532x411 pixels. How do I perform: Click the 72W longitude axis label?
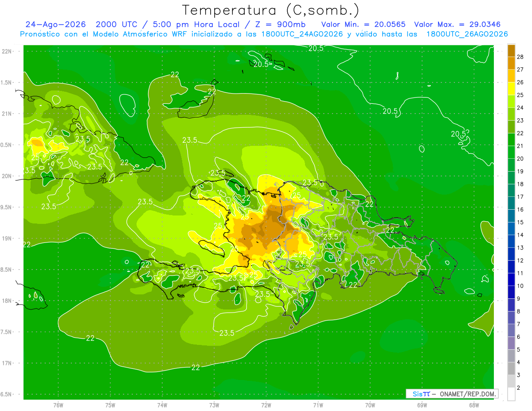click(x=266, y=405)
